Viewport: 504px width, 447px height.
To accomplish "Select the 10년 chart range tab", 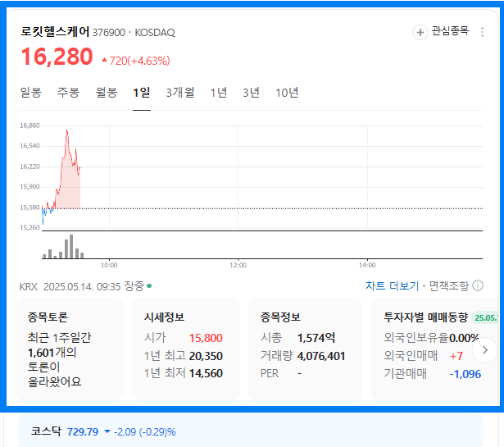I will click(287, 93).
